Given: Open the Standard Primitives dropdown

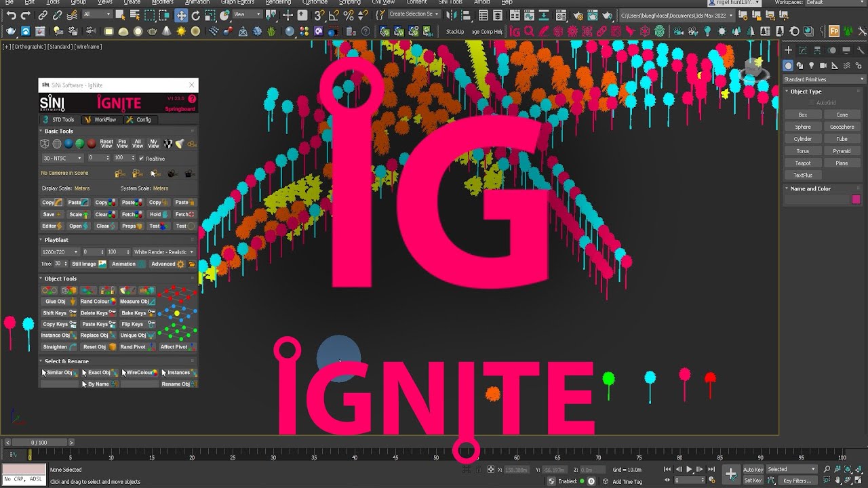Looking at the screenshot, I should click(823, 79).
